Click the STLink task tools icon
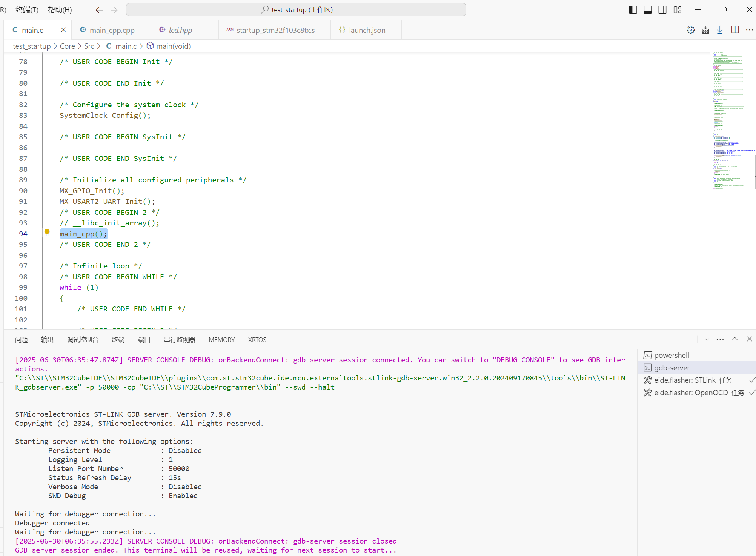This screenshot has height=556, width=756. click(647, 380)
